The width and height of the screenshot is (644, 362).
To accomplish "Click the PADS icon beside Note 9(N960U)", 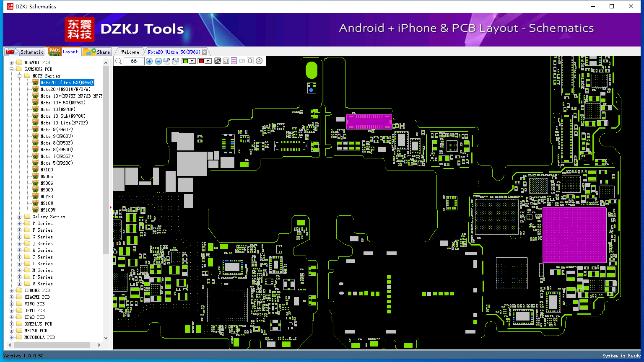I will coord(35,136).
